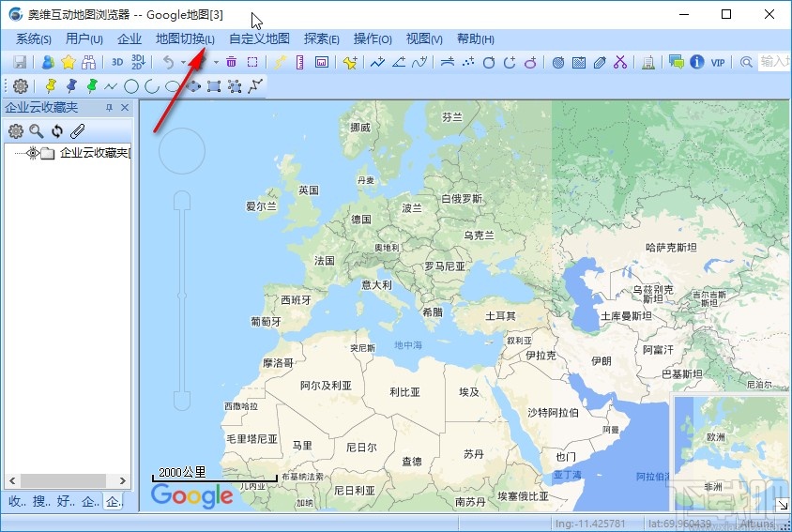Close the 企业云收藏夹 panel
This screenshot has height=532, width=792.
coord(125,108)
